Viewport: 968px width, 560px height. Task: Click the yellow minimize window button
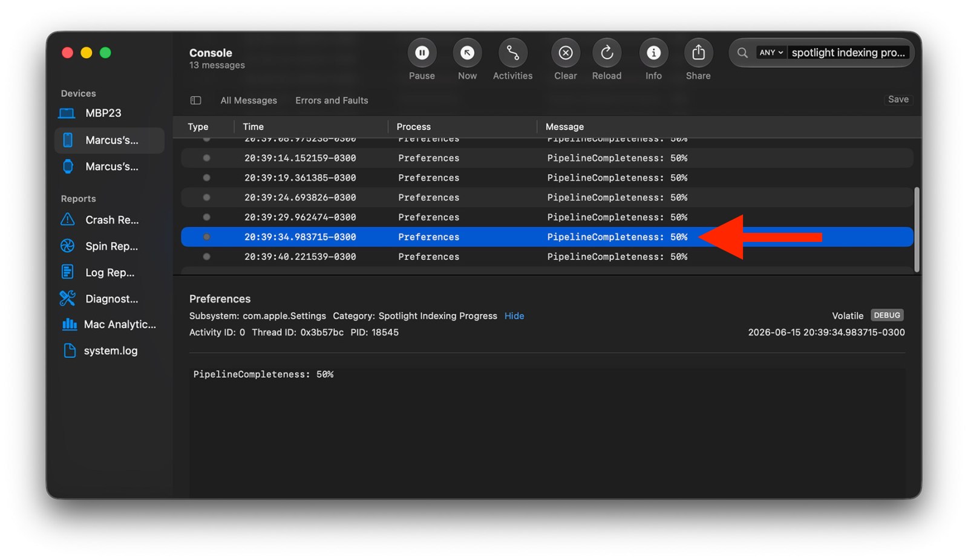[x=87, y=53]
